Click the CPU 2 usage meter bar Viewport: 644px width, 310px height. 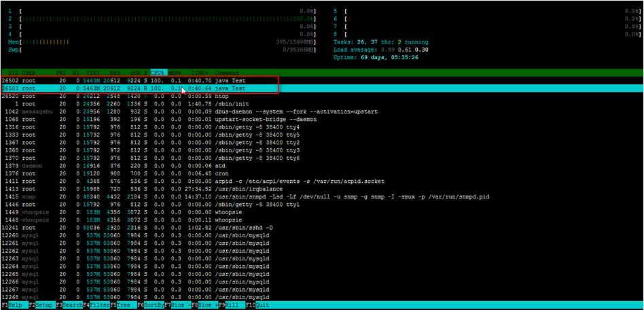pos(163,19)
